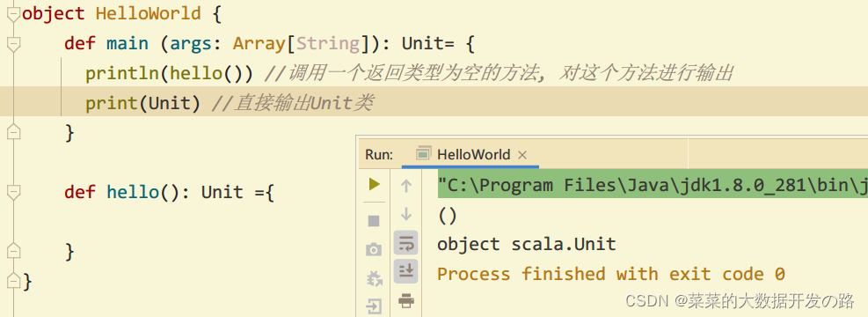868x317 pixels.
Task: Click 'Array' type in main signature
Action: click(x=259, y=43)
